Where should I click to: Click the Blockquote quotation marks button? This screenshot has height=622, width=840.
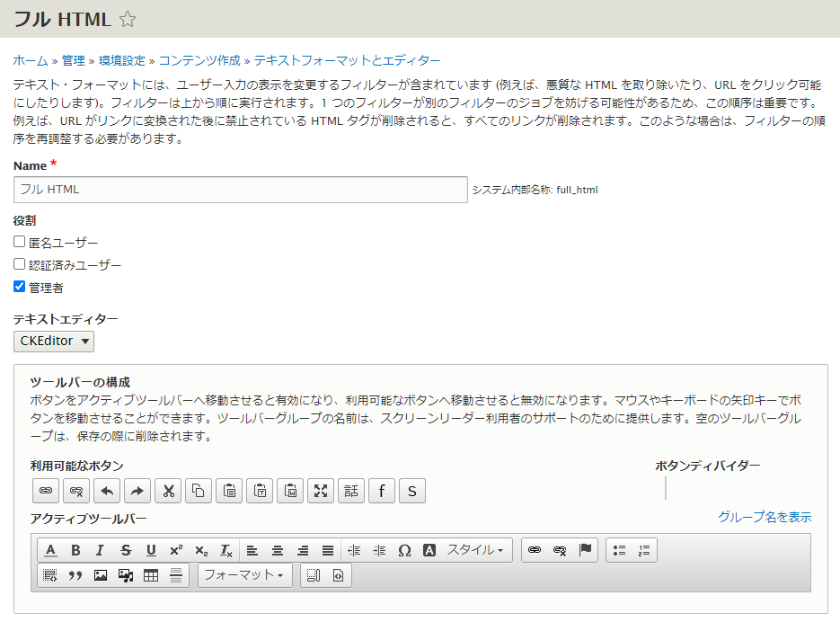[x=75, y=575]
